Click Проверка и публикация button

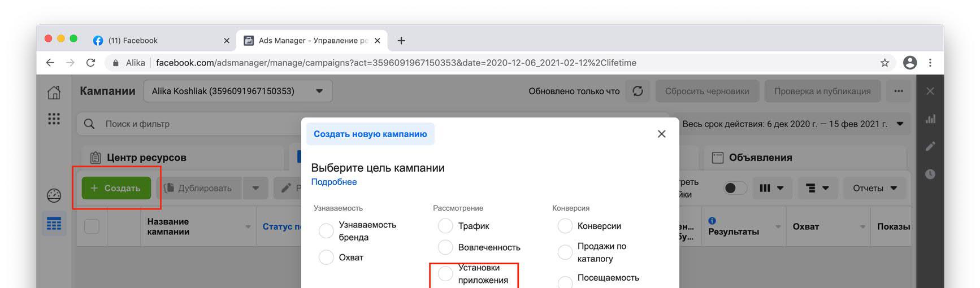pyautogui.click(x=822, y=91)
